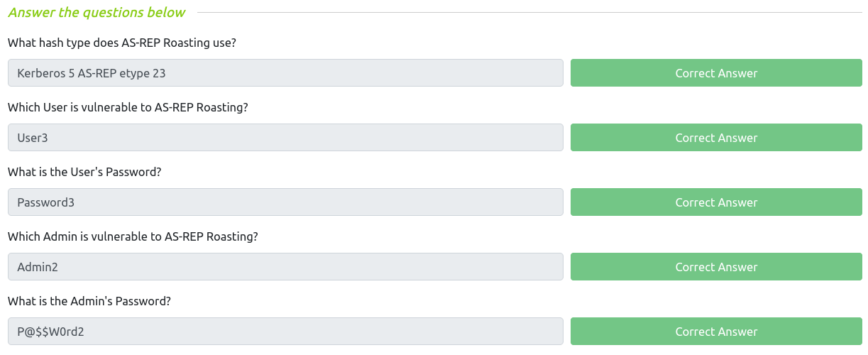Click the 'Answer the questions below' heading
Viewport: 868px width, 355px height.
(x=97, y=13)
